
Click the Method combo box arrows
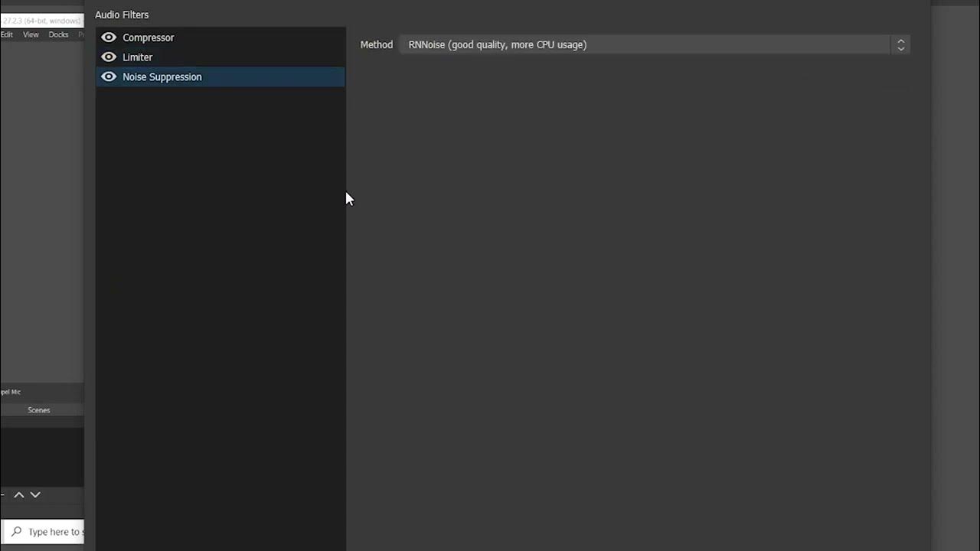900,45
